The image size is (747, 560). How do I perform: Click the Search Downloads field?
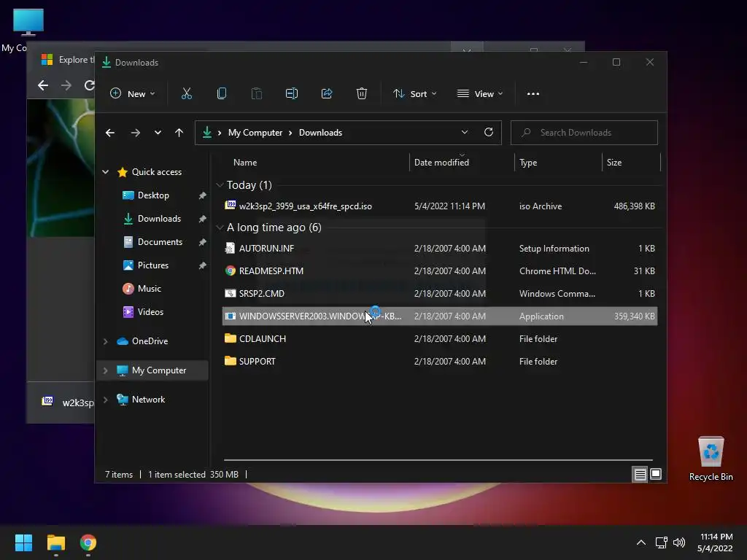pyautogui.click(x=584, y=133)
